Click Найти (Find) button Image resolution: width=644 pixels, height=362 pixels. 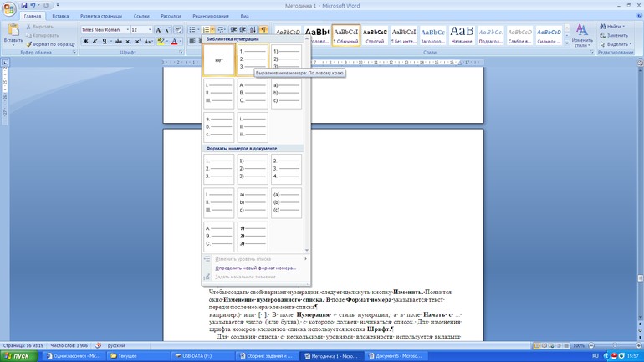(611, 26)
